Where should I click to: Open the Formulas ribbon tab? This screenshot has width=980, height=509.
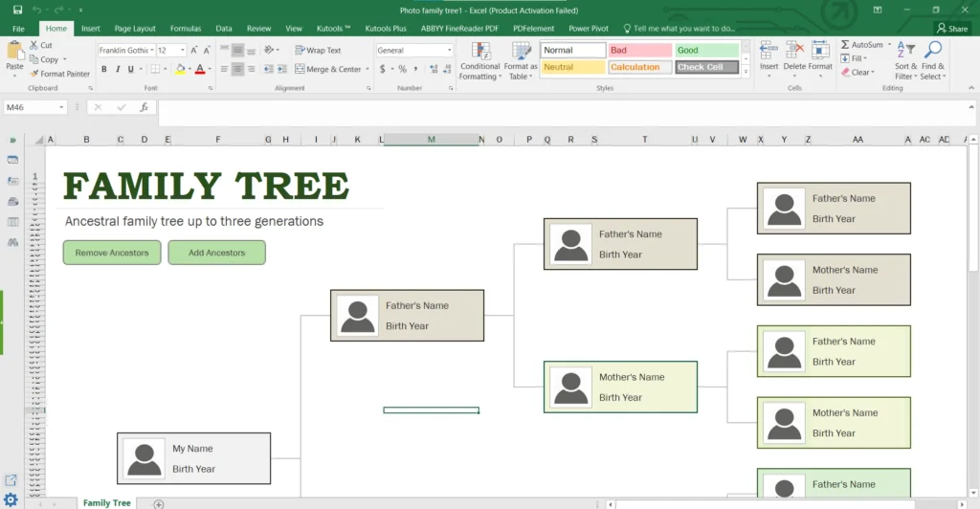tap(185, 29)
